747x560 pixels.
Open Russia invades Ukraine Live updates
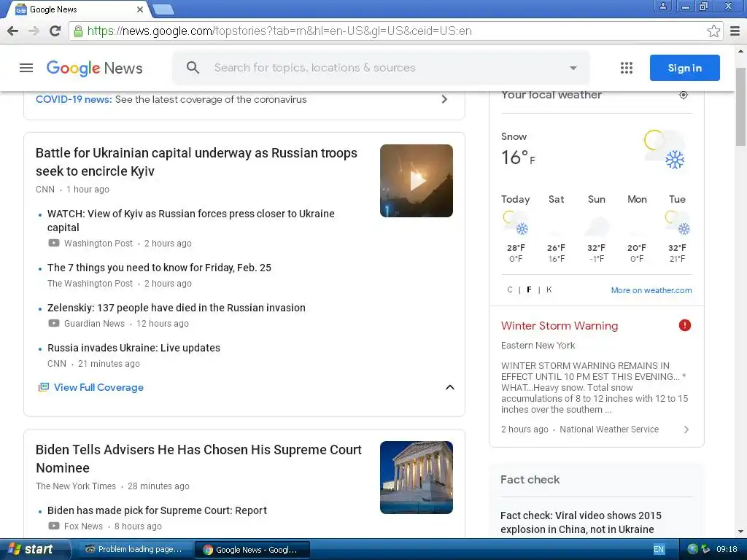point(134,348)
